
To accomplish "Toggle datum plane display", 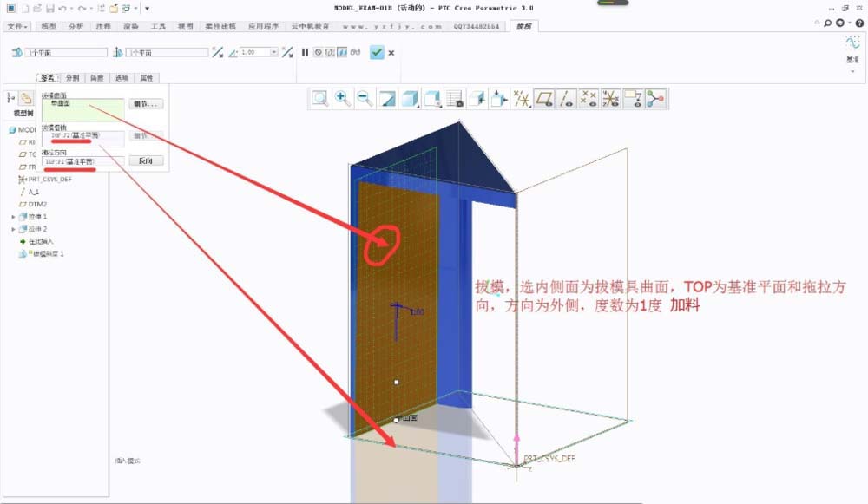I will coord(544,99).
